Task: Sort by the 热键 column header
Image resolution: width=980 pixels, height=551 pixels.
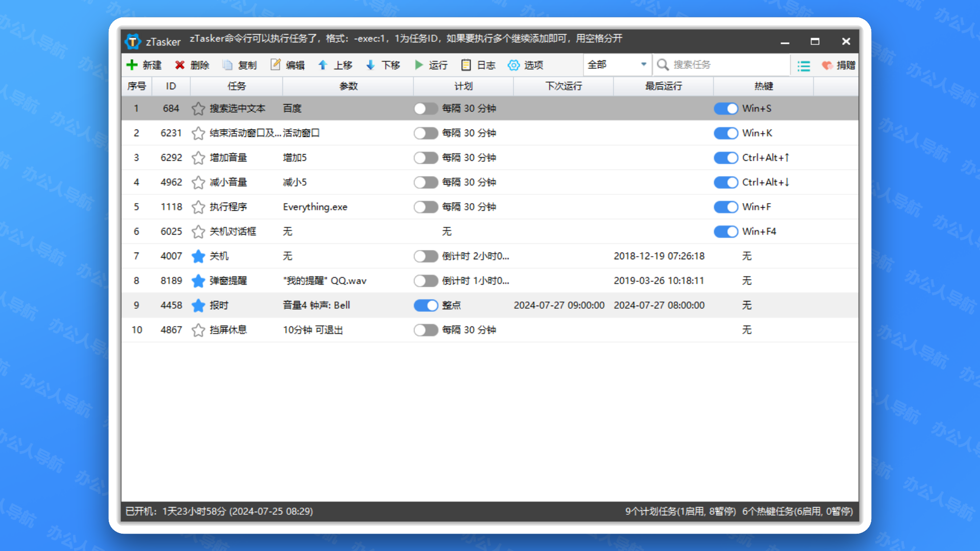Action: [x=764, y=86]
